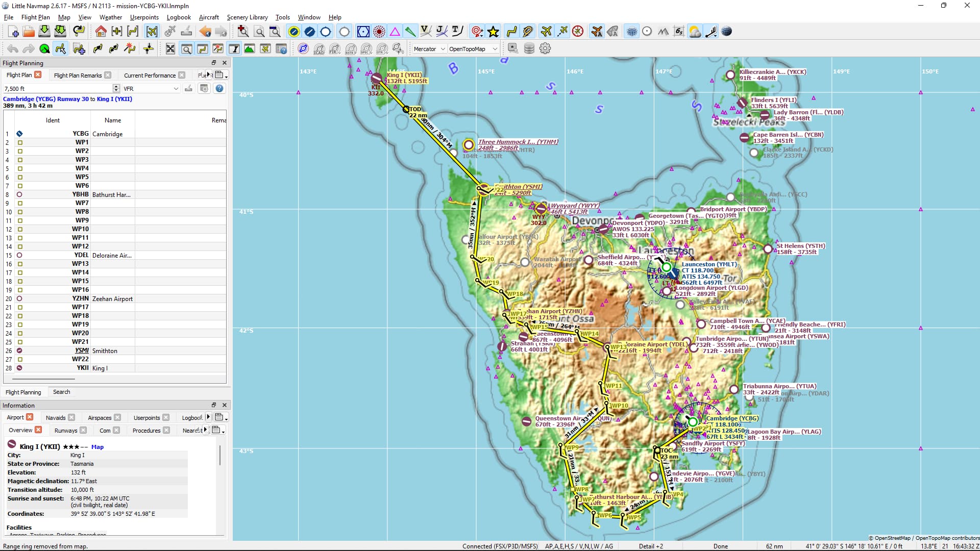Click the scenery library database icon
Viewport: 980px width, 551px height.
coord(529,48)
